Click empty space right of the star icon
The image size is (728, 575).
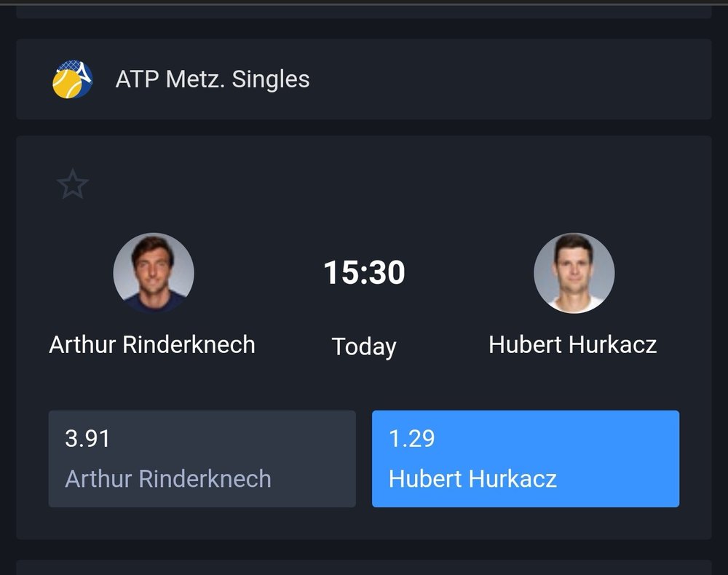pyautogui.click(x=364, y=185)
